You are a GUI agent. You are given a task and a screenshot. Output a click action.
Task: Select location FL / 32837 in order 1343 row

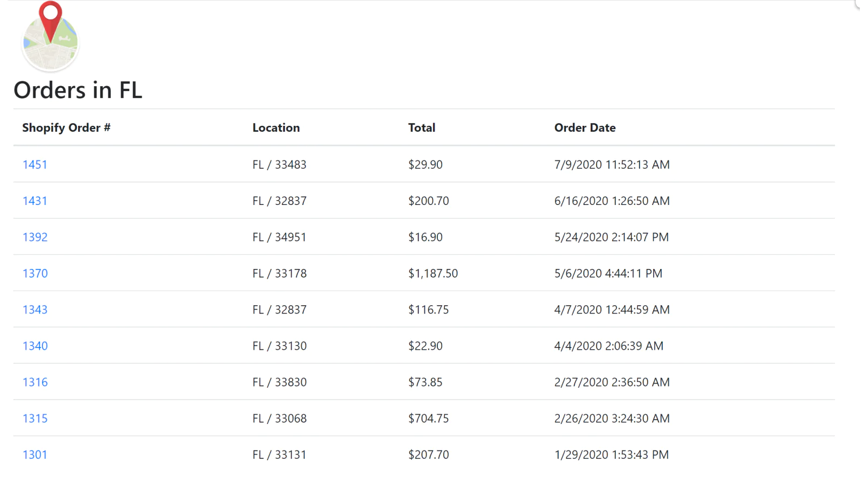point(279,310)
